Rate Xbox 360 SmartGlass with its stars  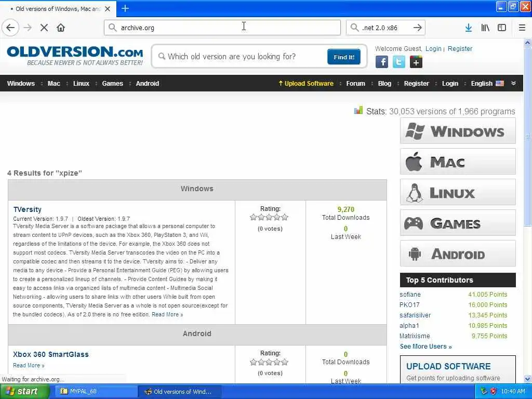269,362
